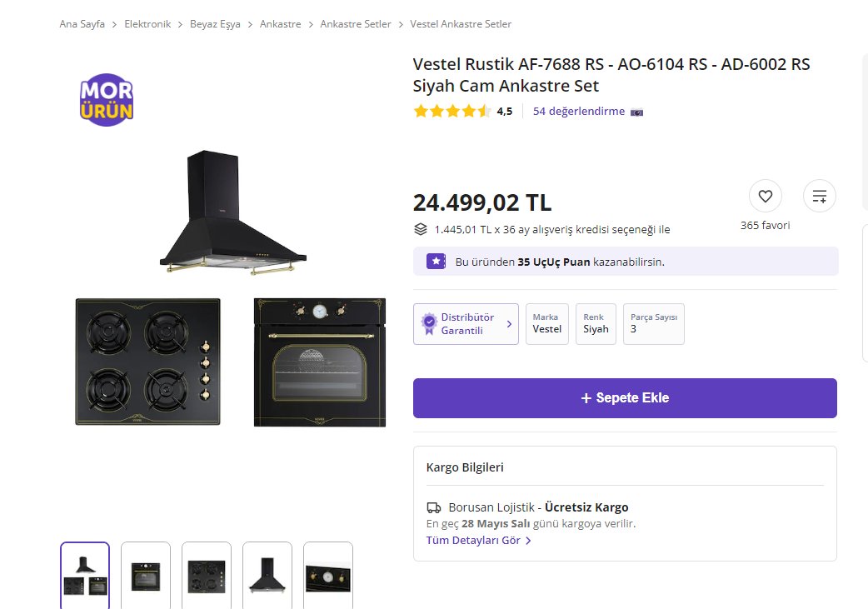The height and width of the screenshot is (609, 868).
Task: Click the star rating icons
Action: (x=452, y=112)
